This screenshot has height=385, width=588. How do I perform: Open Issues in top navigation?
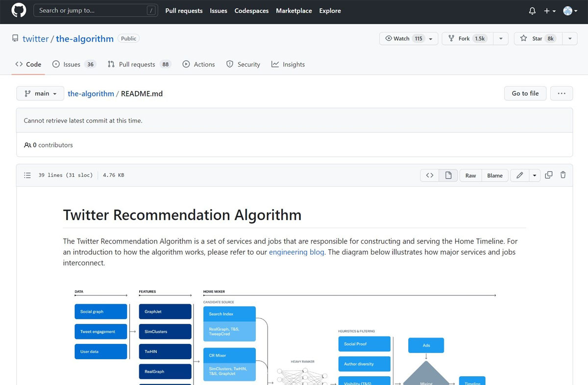(x=219, y=11)
